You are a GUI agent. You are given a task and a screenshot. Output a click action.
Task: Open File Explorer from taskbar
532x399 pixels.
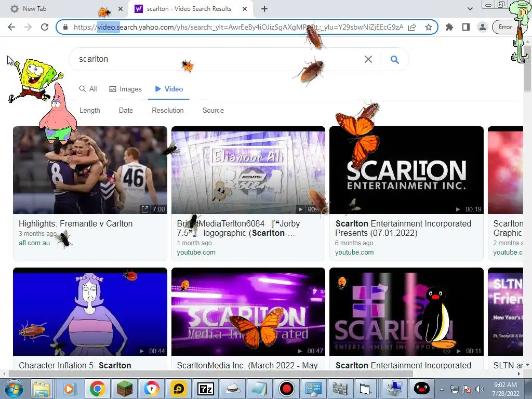pyautogui.click(x=41, y=389)
